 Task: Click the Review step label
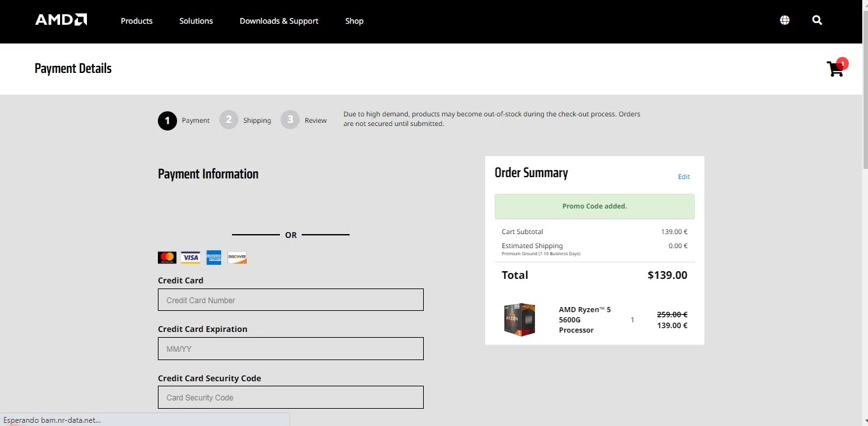point(316,120)
